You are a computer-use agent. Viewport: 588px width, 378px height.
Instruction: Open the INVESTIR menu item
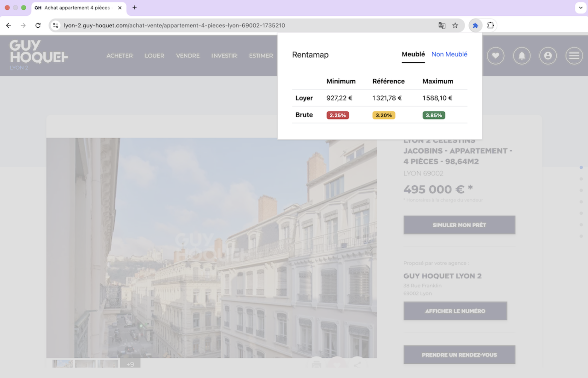point(224,56)
